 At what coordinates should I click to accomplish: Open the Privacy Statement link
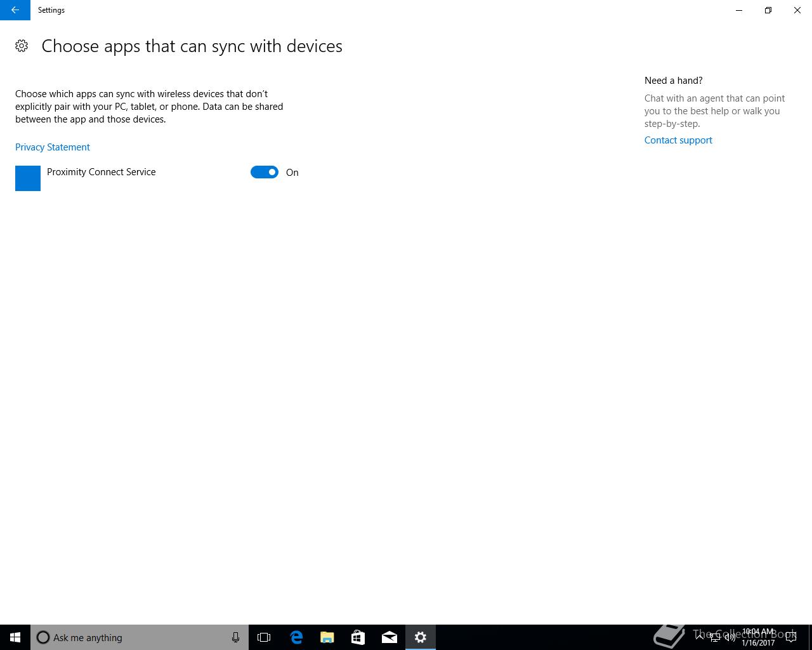click(53, 147)
